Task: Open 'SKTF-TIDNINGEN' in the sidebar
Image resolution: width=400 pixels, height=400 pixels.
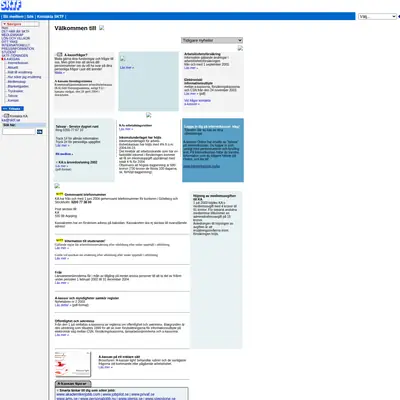Action: 15,56
